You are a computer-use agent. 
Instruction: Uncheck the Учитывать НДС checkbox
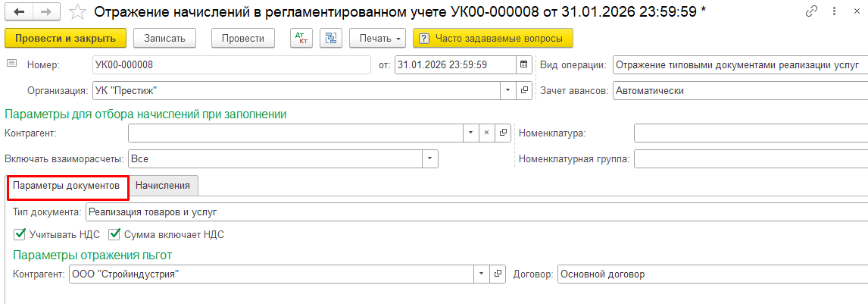[20, 234]
